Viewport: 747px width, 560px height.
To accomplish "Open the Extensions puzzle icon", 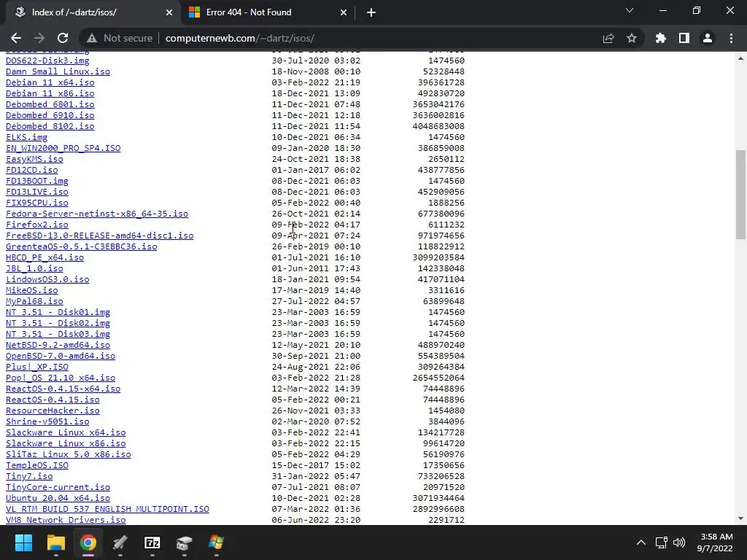I will pos(661,38).
